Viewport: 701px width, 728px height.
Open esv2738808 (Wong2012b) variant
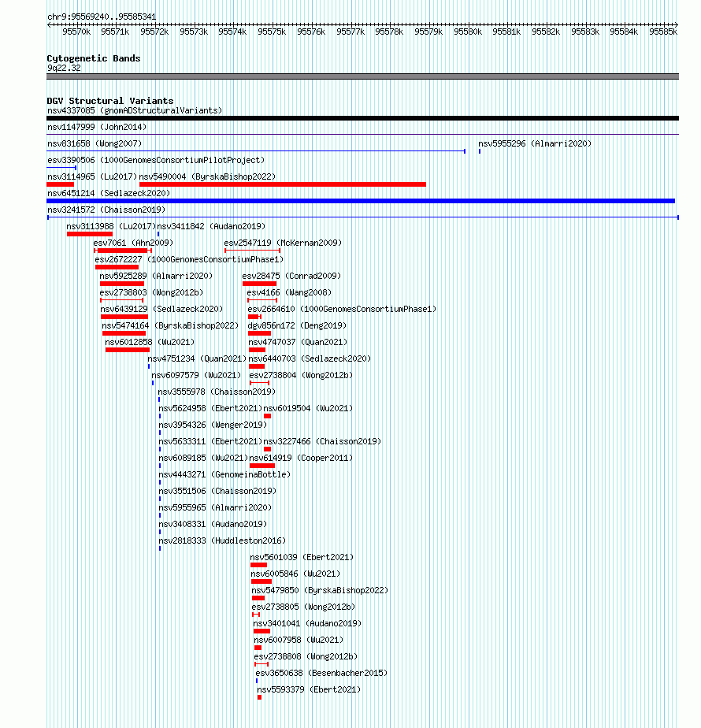[x=306, y=656]
